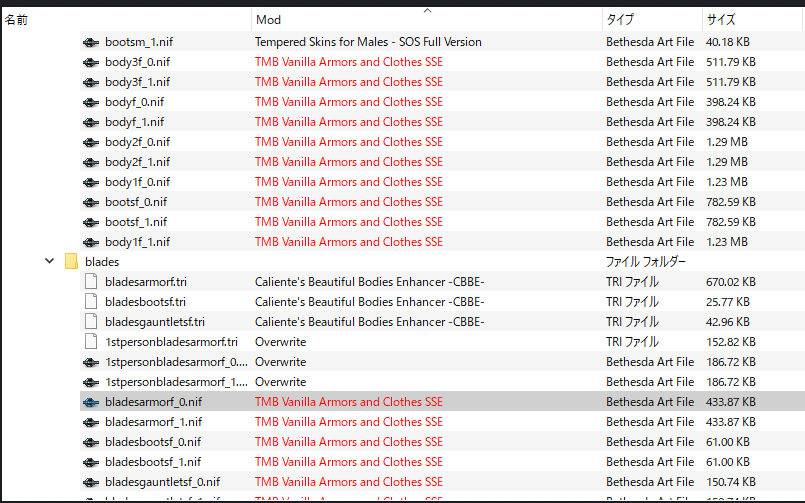Click Overwrite cell for 1stpersonbladesarmorf.tri
The image size is (805, 503).
(280, 342)
